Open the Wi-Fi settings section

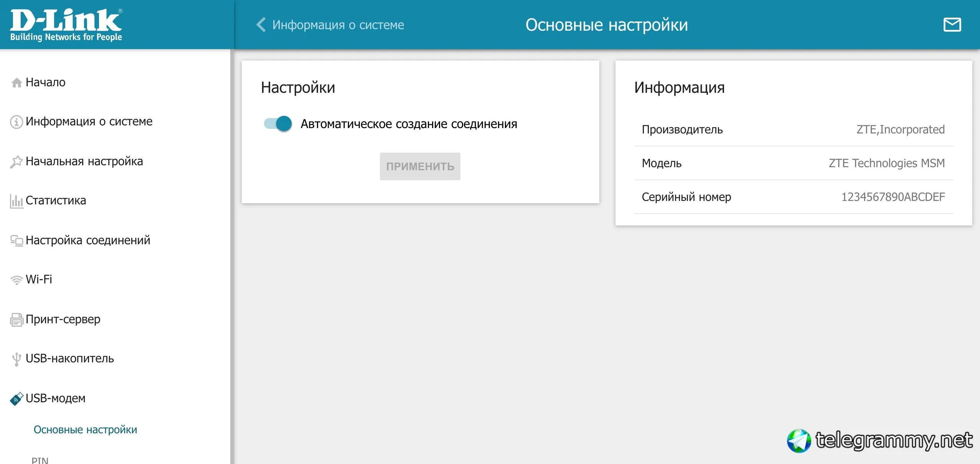39,279
